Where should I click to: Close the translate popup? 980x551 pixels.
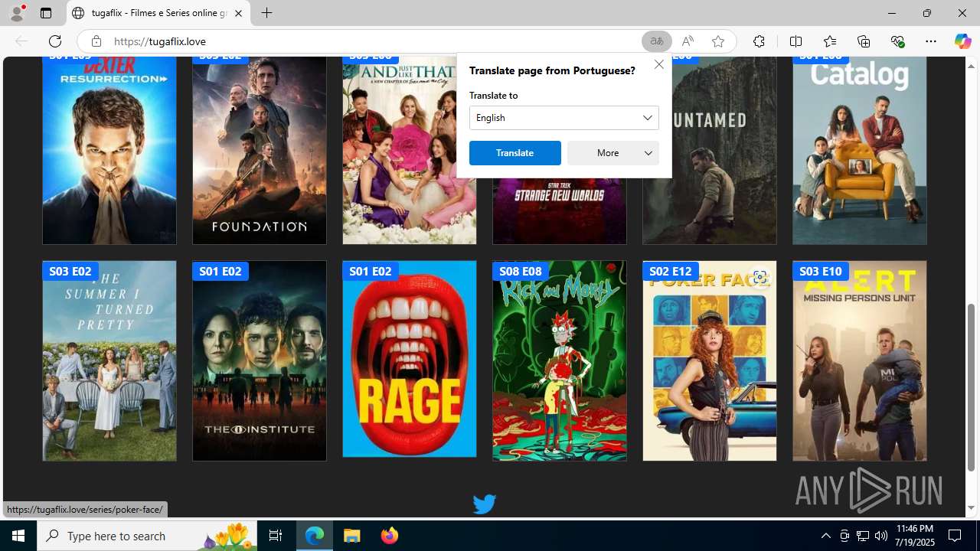[x=658, y=64]
